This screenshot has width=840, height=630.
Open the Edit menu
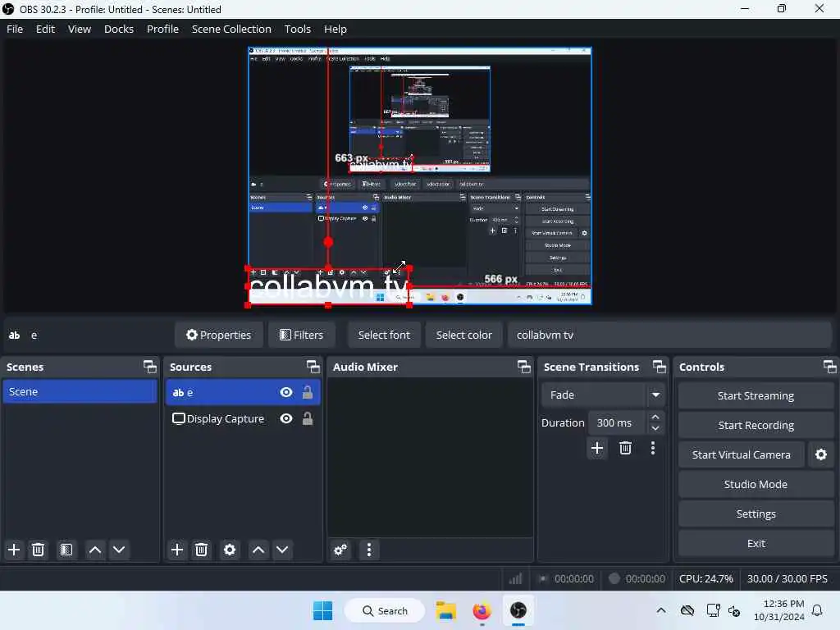[46, 29]
